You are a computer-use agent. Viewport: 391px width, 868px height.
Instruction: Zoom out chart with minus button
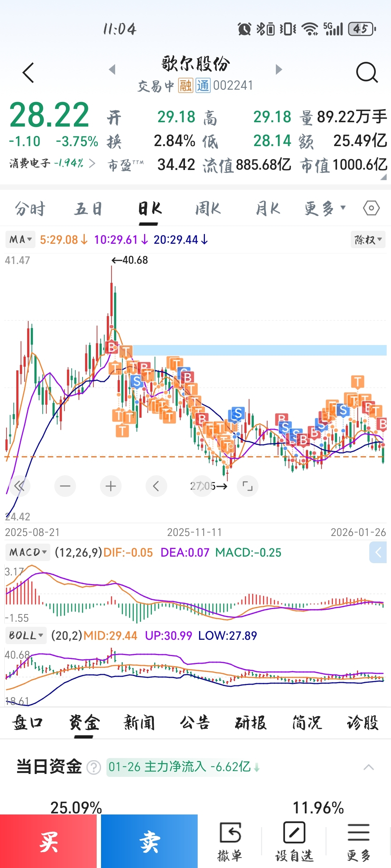point(65,486)
